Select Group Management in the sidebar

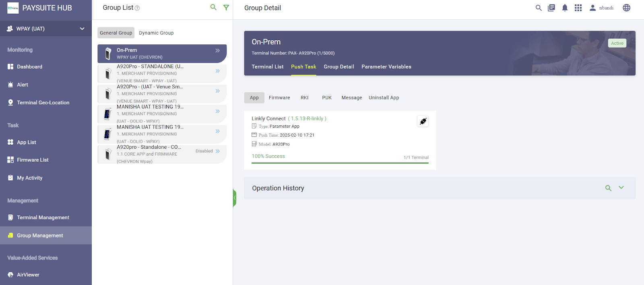pyautogui.click(x=46, y=235)
